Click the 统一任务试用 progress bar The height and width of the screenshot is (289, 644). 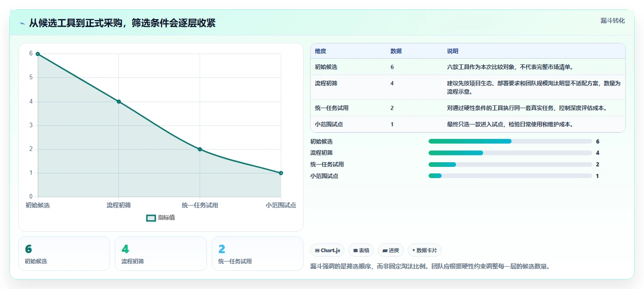pos(510,165)
